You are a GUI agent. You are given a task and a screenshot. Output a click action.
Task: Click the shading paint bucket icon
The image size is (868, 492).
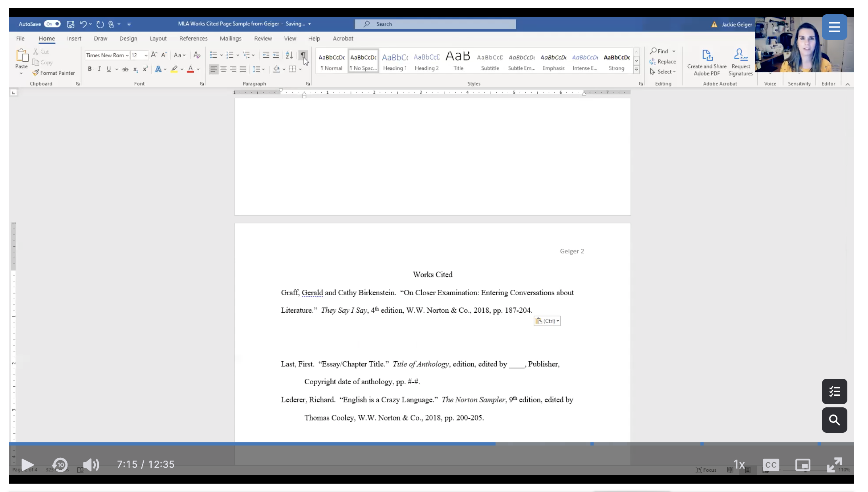click(276, 69)
